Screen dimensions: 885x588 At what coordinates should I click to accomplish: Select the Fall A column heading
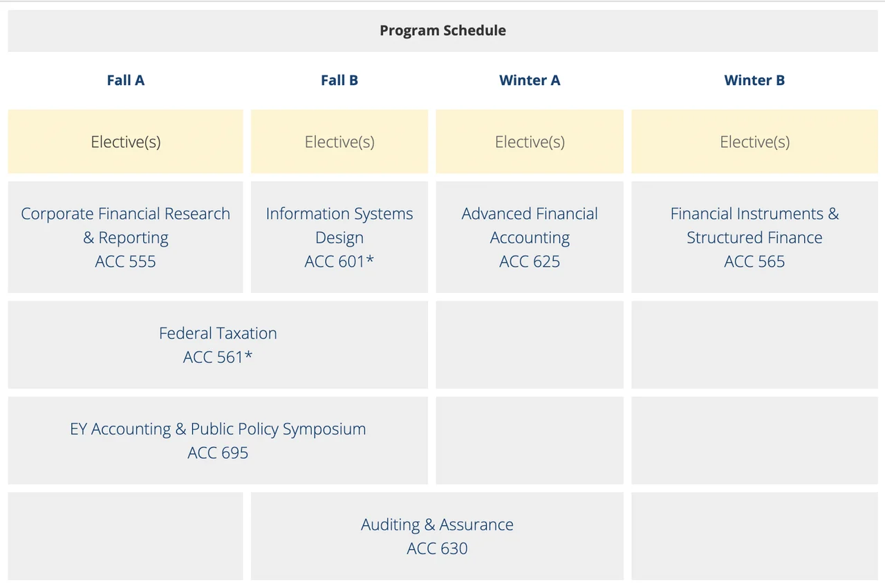pos(125,80)
